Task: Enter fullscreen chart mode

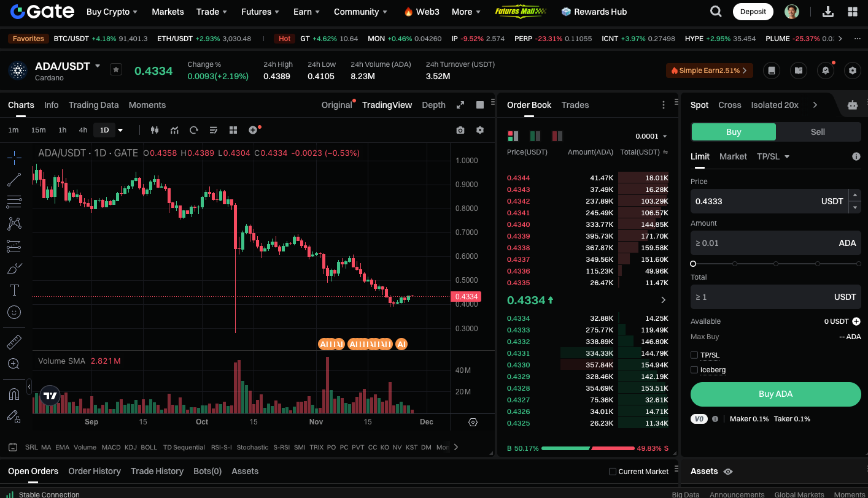Action: [x=460, y=105]
